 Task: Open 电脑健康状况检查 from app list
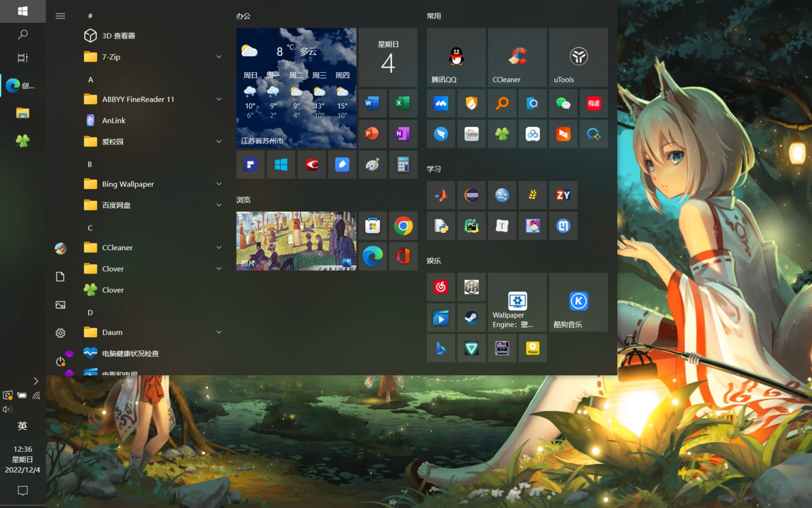tap(153, 354)
